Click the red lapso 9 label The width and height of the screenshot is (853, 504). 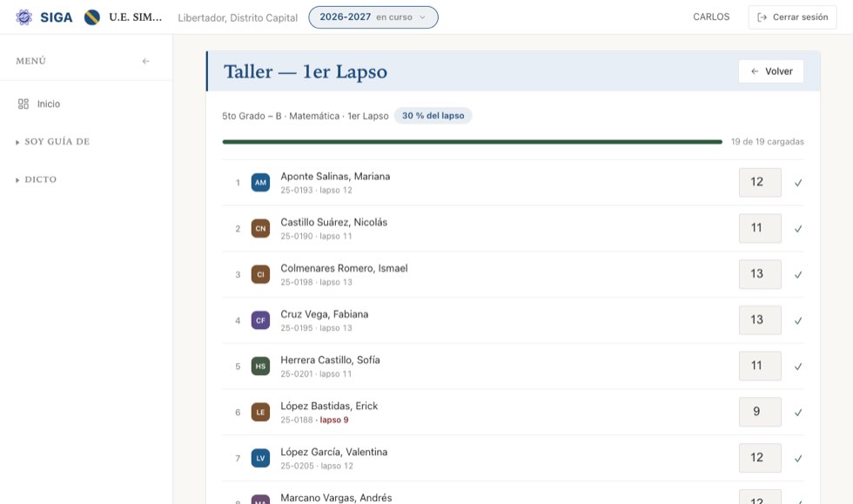[334, 420]
